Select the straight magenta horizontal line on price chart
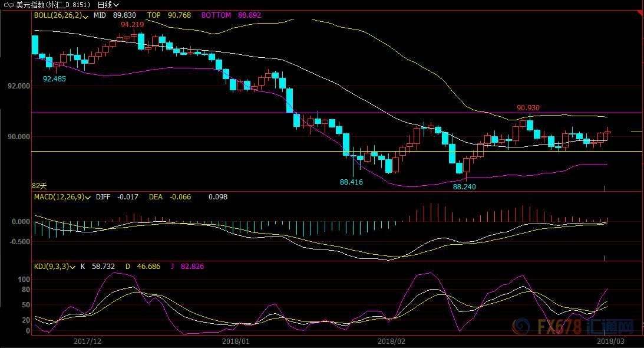Image resolution: width=644 pixels, height=348 pixels. click(337, 113)
